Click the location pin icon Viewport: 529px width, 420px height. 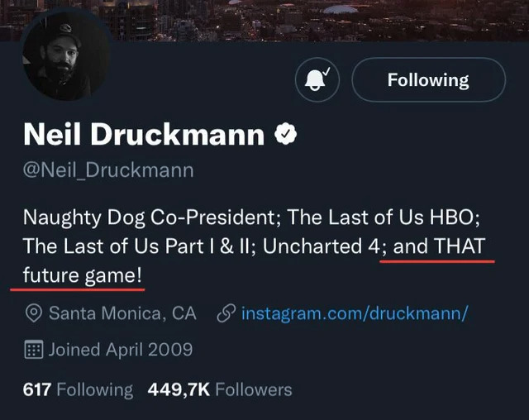pos(34,313)
